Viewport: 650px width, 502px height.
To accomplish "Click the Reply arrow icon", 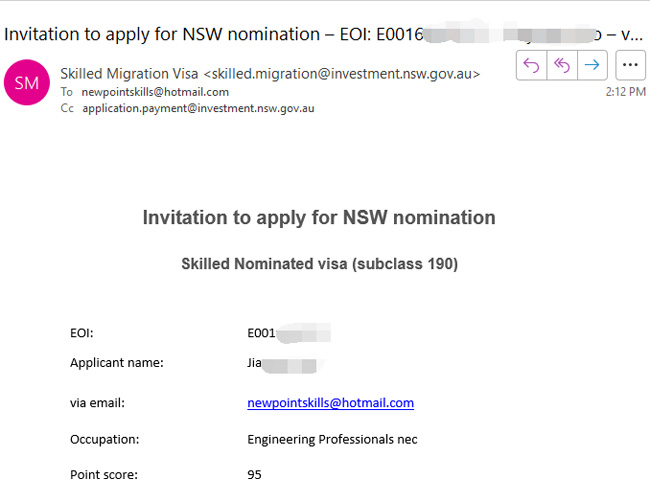I will pos(531,65).
